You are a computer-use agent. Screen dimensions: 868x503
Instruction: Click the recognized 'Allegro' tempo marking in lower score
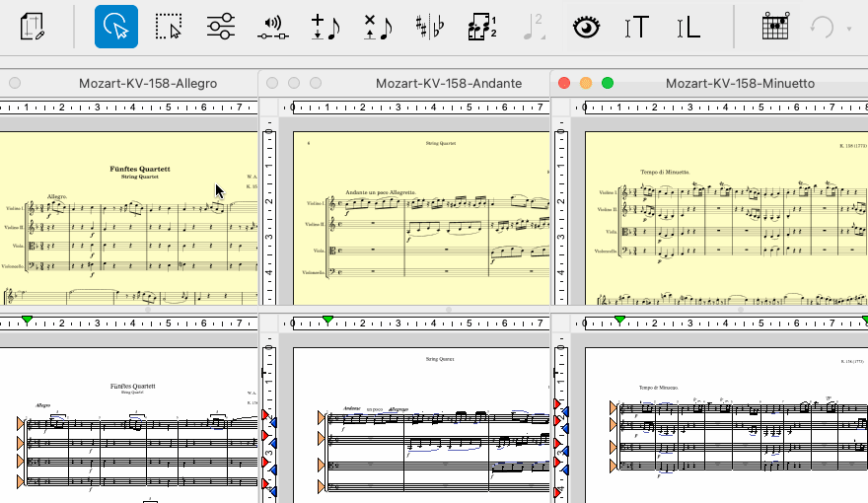pos(42,405)
